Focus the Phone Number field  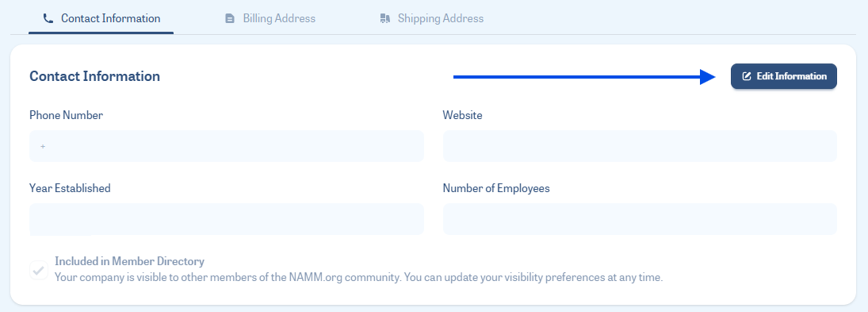(x=227, y=146)
